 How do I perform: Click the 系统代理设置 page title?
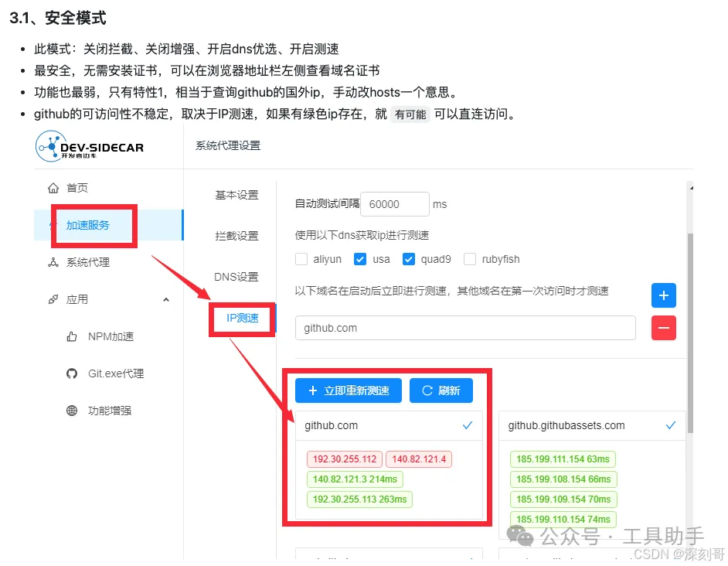click(x=228, y=145)
